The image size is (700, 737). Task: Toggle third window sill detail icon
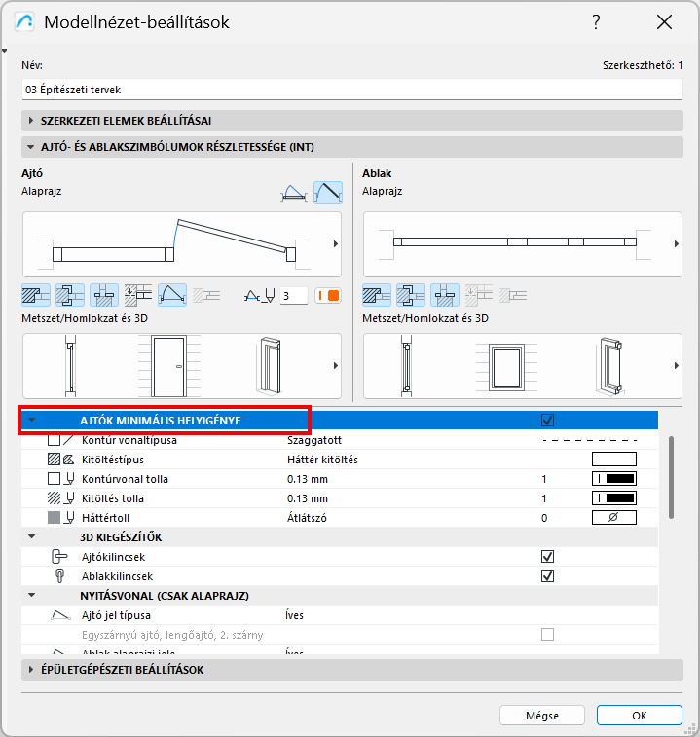(445, 295)
